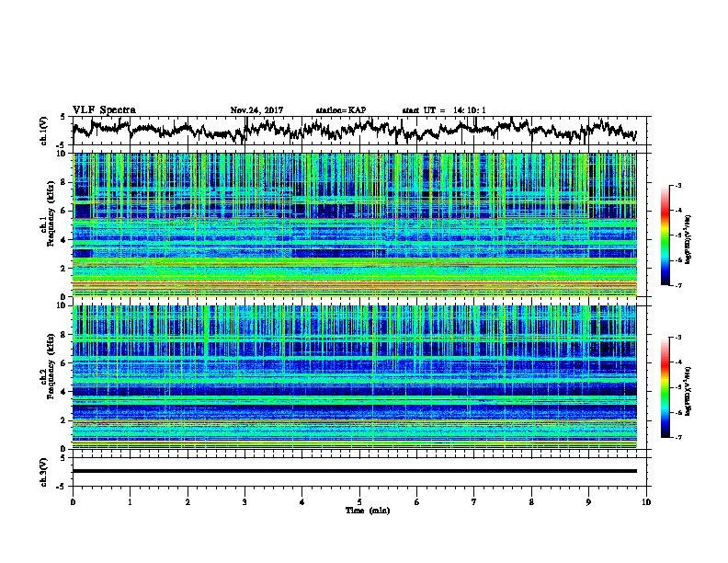
Task: Click inside the ch.1 spectrogram panel
Action: tap(354, 224)
